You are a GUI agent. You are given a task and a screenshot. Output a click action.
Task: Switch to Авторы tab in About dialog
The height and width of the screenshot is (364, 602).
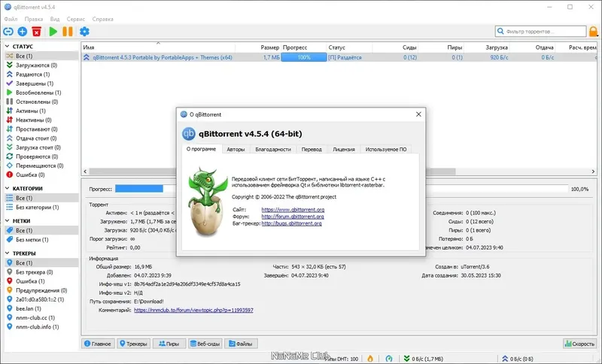236,149
